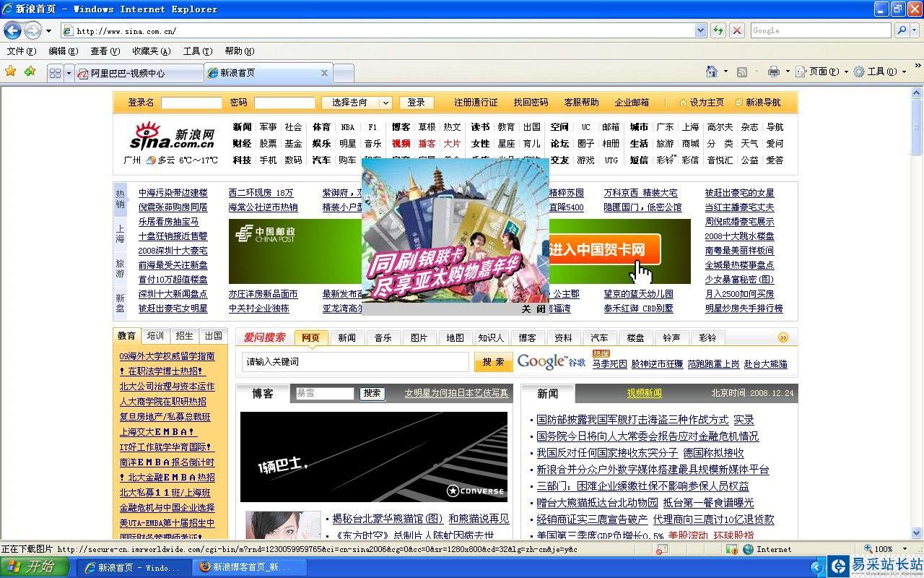
Task: Open the 选择去向 dropdown
Action: (x=357, y=103)
